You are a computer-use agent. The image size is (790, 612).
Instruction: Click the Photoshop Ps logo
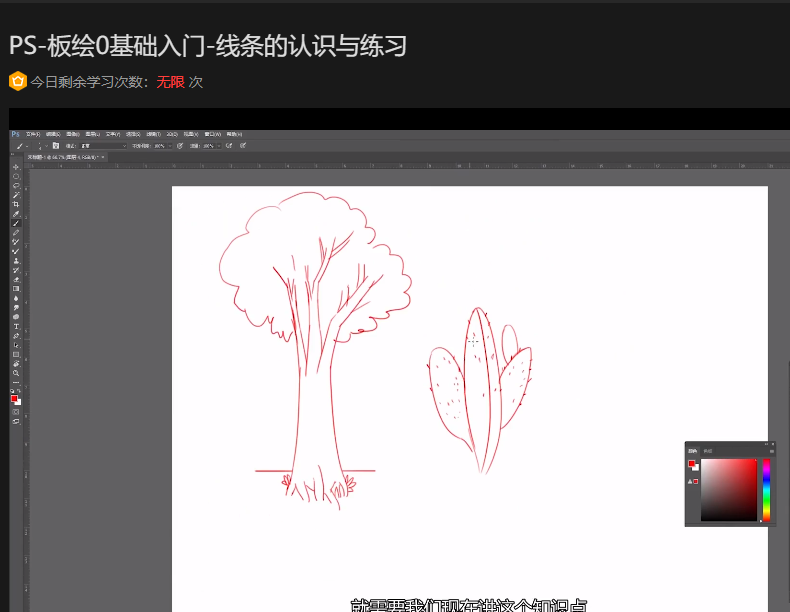[x=16, y=134]
